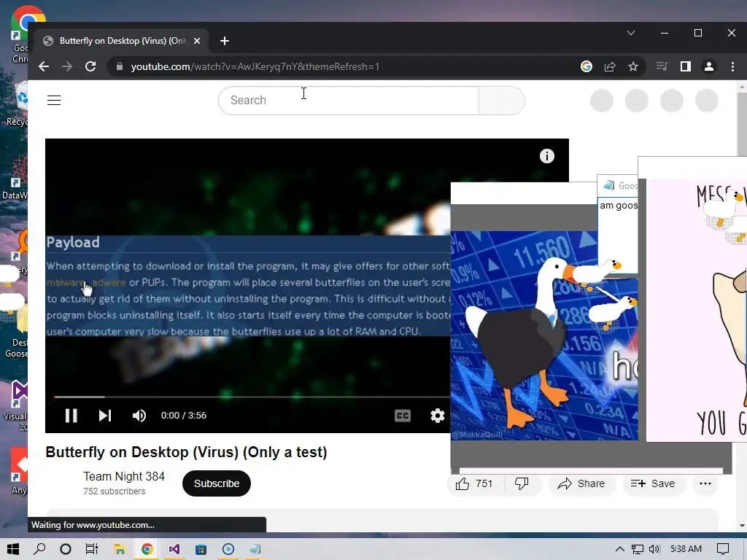Image resolution: width=747 pixels, height=560 pixels.
Task: Share this page from the address bar
Action: [x=610, y=66]
